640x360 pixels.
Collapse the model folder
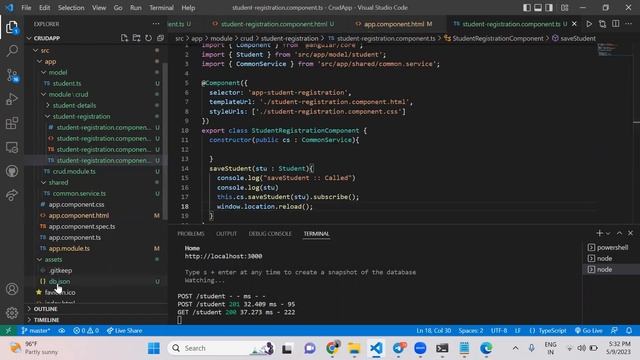44,73
